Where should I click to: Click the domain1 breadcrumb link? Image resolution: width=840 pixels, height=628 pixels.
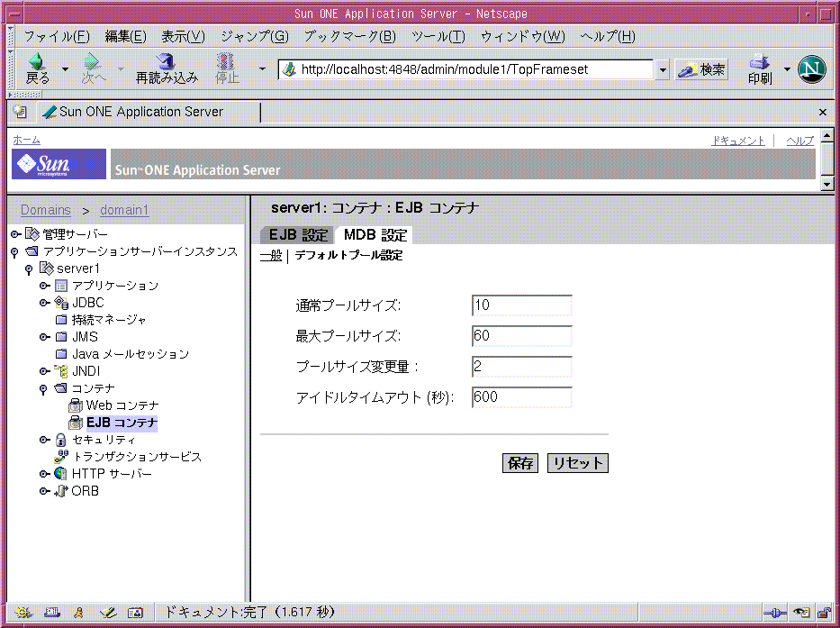(124, 210)
